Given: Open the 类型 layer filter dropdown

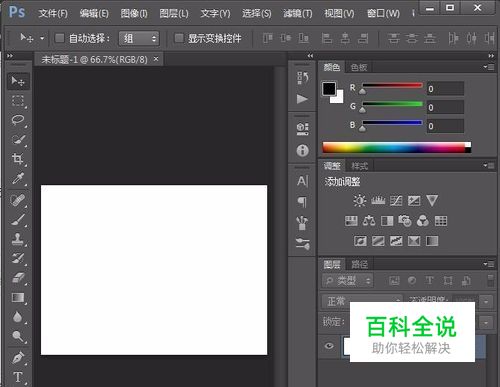Looking at the screenshot, I should point(348,281).
